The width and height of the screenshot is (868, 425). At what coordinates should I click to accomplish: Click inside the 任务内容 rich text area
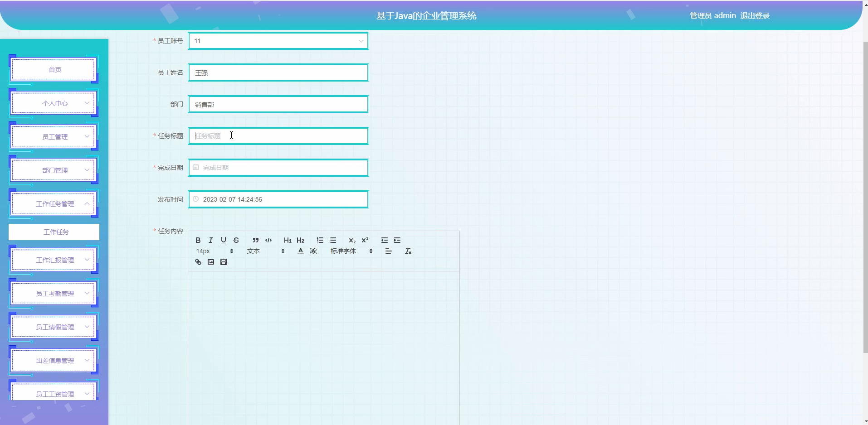pyautogui.click(x=324, y=348)
